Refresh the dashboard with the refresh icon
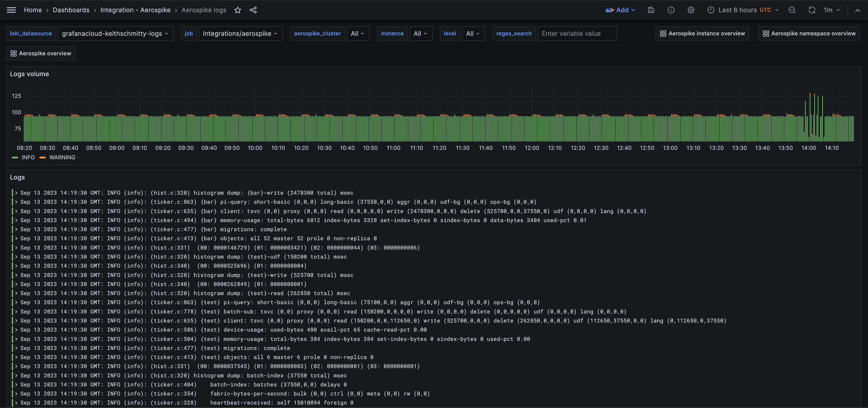 click(x=812, y=10)
